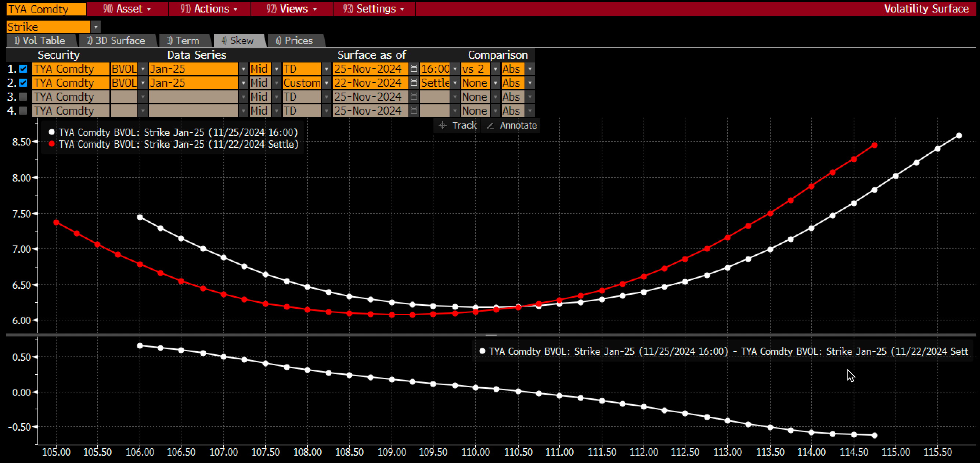Uncheck security row 2 checkbox

(x=23, y=83)
